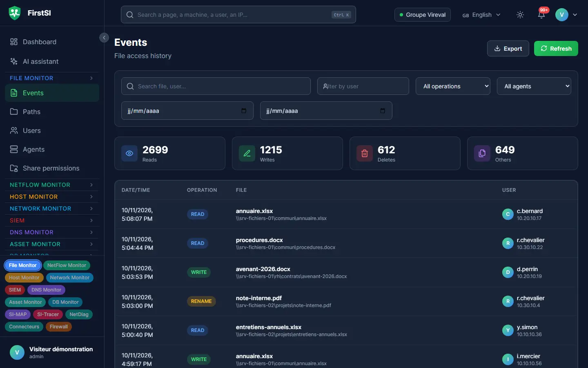Click the Firewall pill shortcut
The height and width of the screenshot is (368, 588).
point(59,327)
